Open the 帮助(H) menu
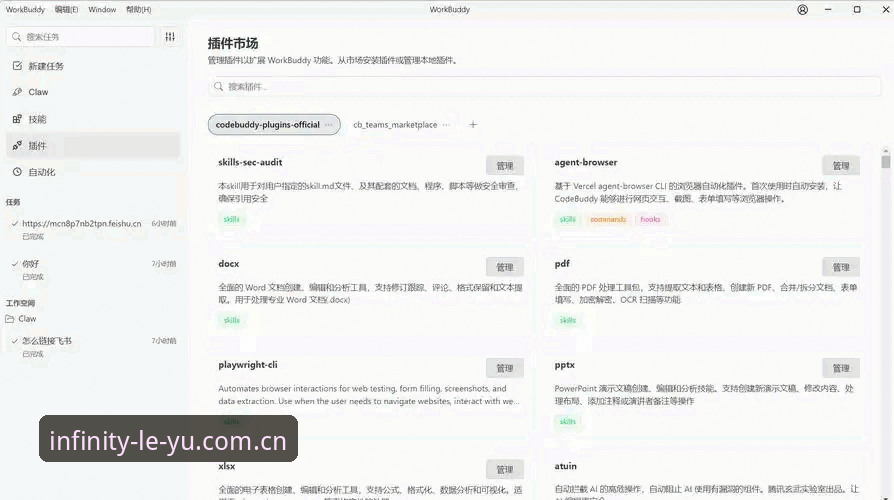Viewport: 894px width, 500px height. point(139,10)
